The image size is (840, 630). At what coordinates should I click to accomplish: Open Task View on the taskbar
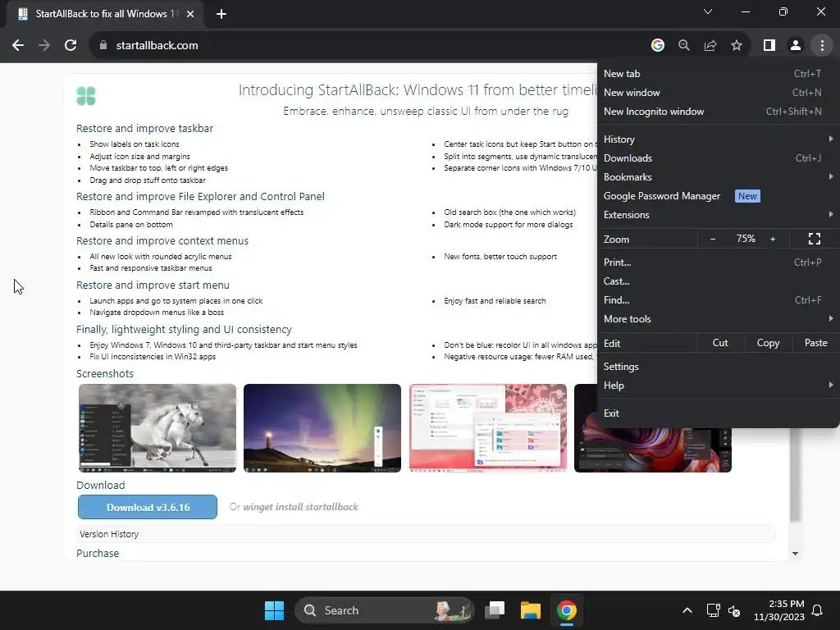click(x=495, y=610)
